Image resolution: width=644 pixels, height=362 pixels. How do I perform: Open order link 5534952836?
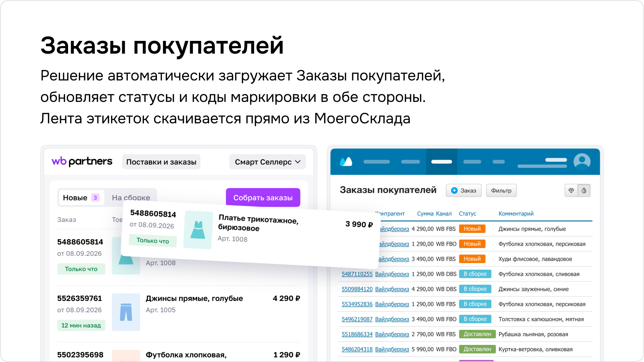(x=357, y=304)
